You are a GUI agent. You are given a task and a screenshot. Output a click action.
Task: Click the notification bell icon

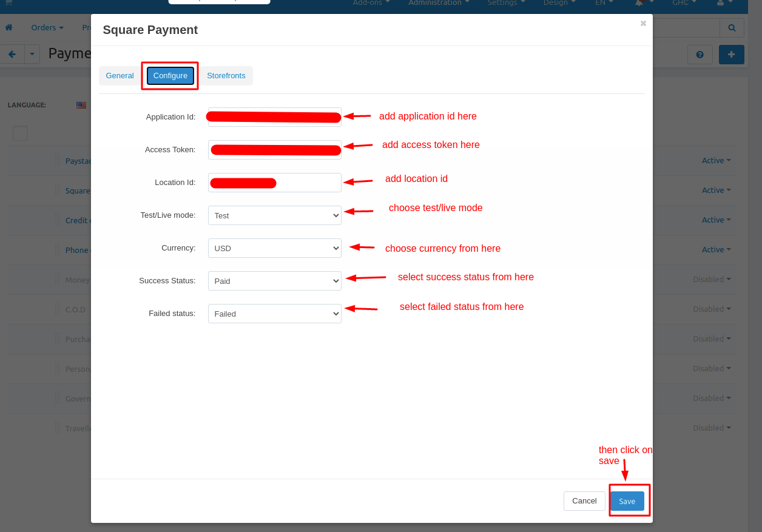pyautogui.click(x=639, y=3)
